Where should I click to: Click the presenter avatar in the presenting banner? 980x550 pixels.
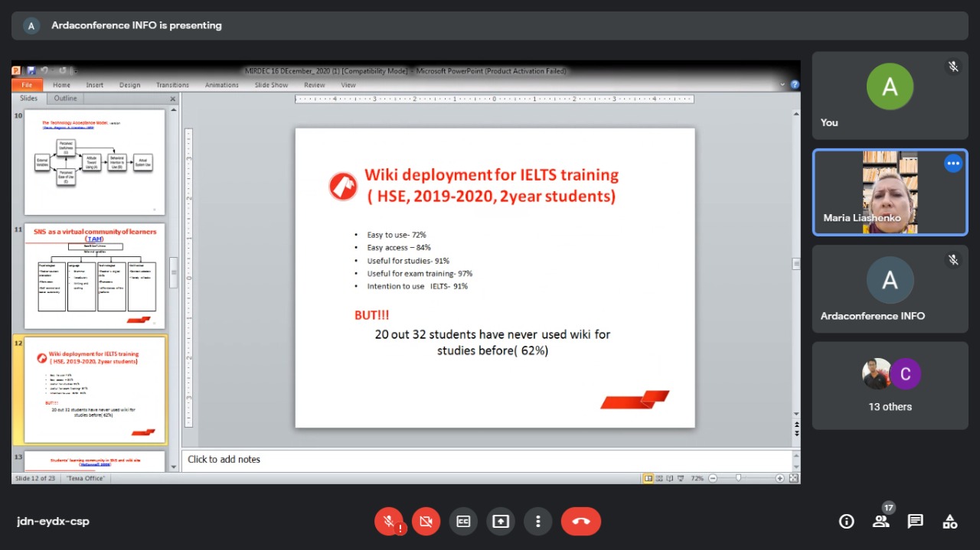31,25
